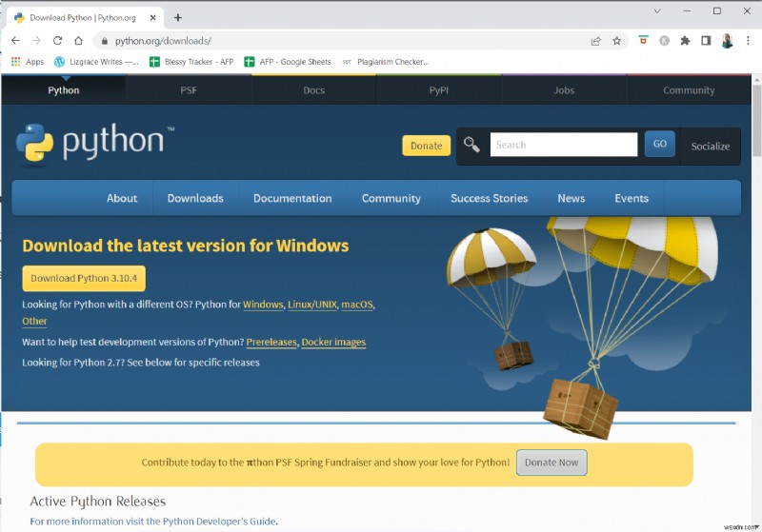Click the yellow Donate button

426,146
